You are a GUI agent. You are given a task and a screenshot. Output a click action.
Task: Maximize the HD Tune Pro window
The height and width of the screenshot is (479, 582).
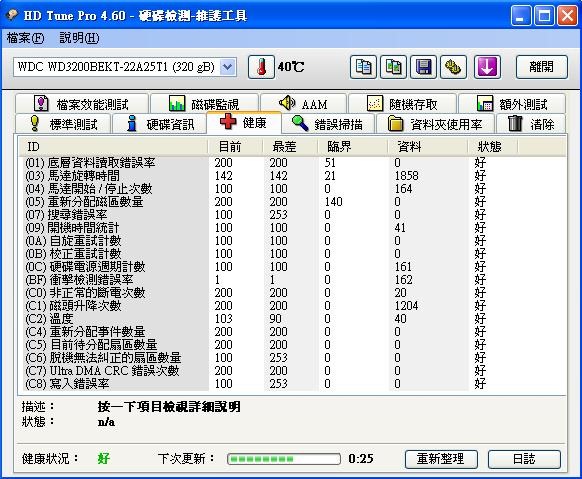click(x=544, y=16)
